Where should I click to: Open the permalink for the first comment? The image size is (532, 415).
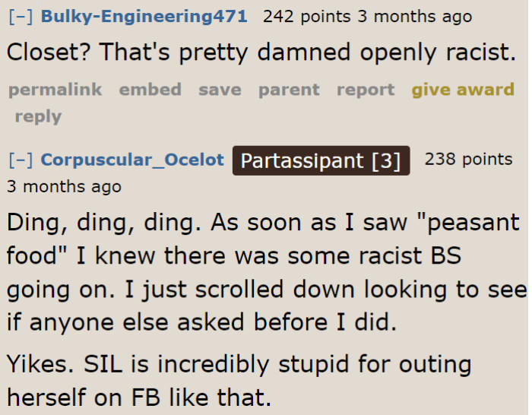pyautogui.click(x=55, y=90)
